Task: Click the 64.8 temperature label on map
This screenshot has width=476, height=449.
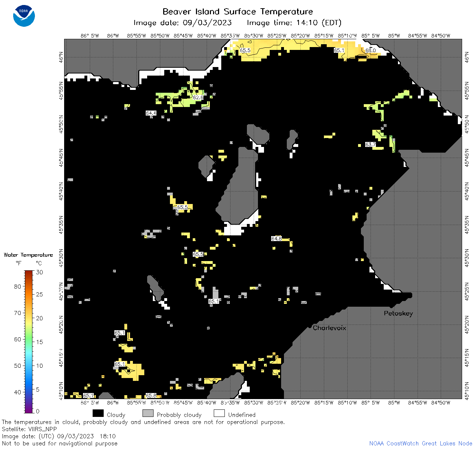Action: 276,239
